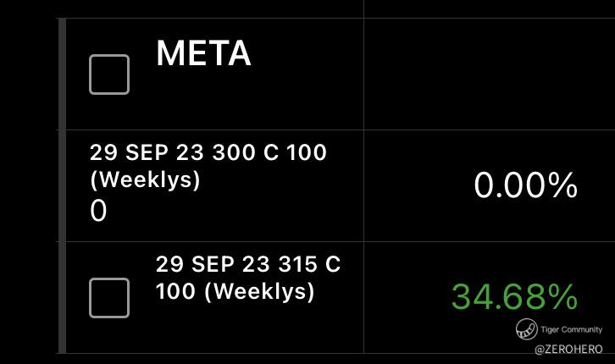Click the column divider beside 0.00%
The width and height of the screenshot is (615, 364).
364,186
